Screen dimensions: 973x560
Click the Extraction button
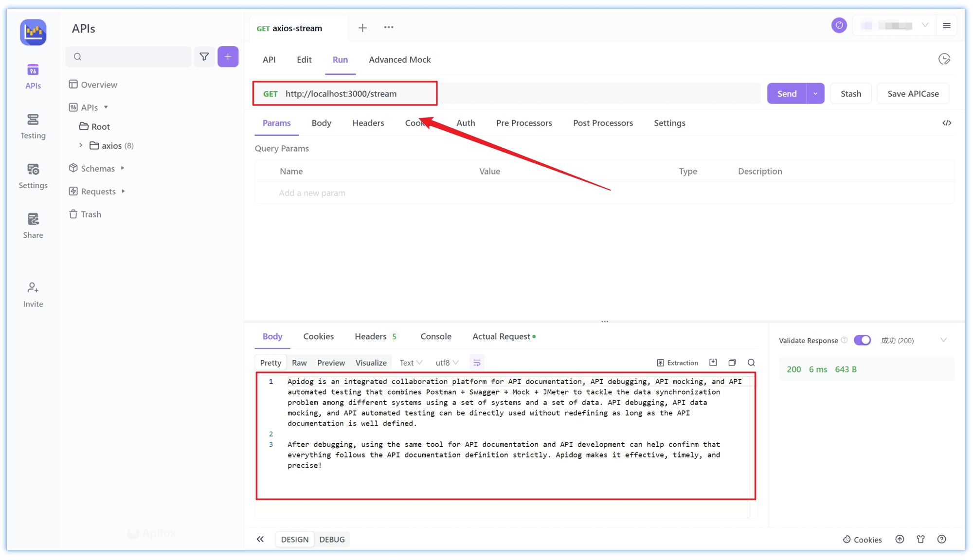[678, 363]
